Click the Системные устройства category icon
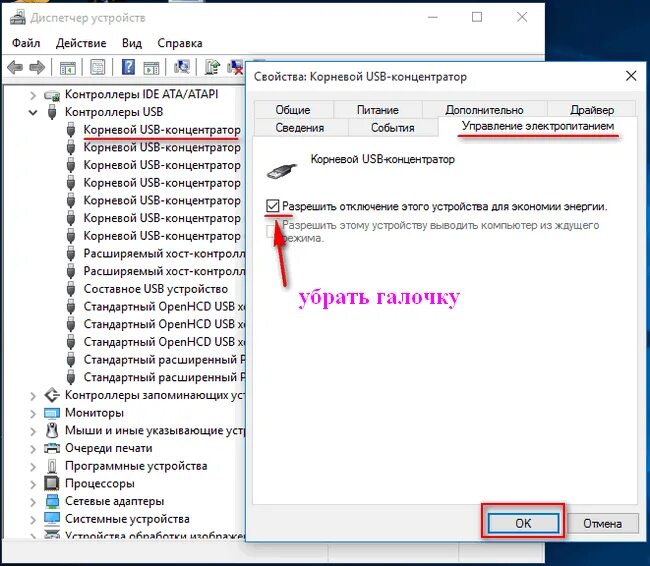 (x=52, y=519)
